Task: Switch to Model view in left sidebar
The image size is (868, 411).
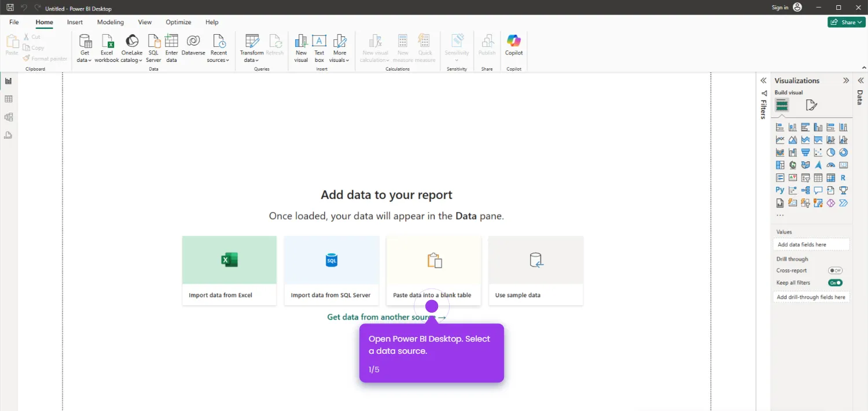Action: [x=9, y=117]
